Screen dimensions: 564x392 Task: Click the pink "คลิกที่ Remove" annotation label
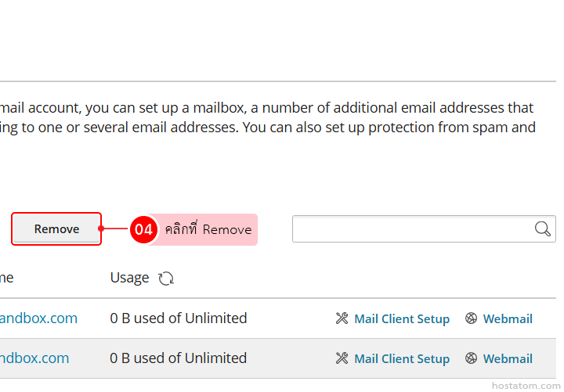[x=208, y=229]
